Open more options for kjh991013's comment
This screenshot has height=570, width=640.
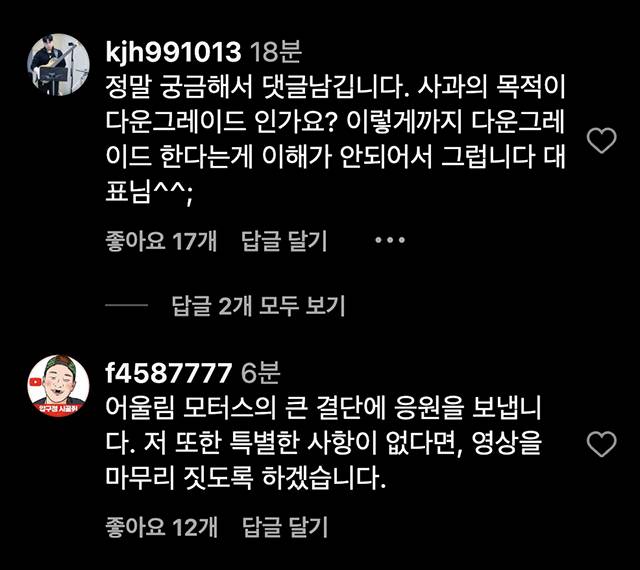[x=390, y=240]
